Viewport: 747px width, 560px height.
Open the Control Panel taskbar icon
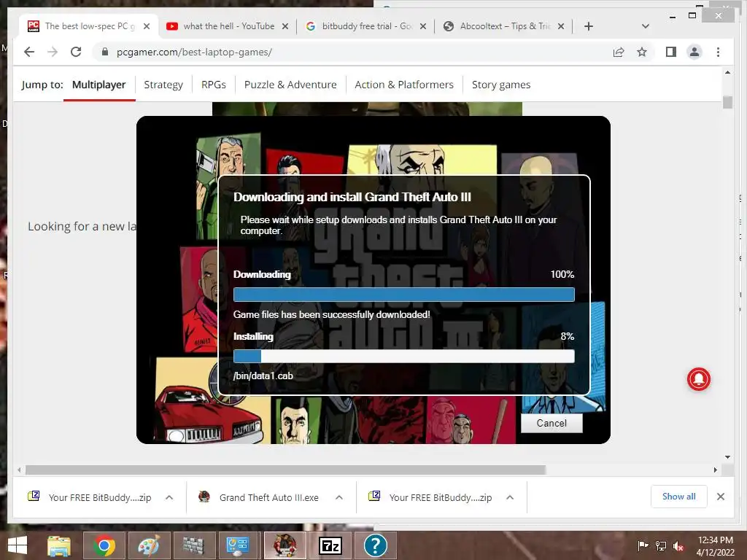(x=238, y=545)
